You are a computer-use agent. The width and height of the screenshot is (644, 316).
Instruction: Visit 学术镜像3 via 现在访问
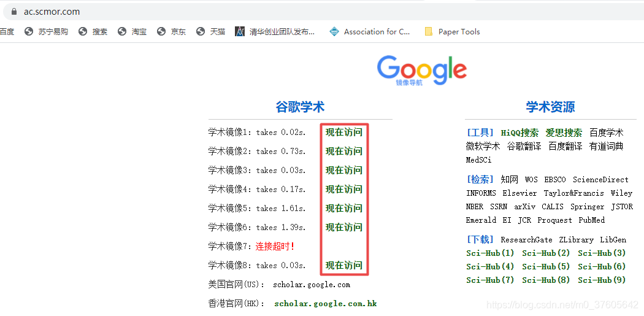click(x=343, y=170)
